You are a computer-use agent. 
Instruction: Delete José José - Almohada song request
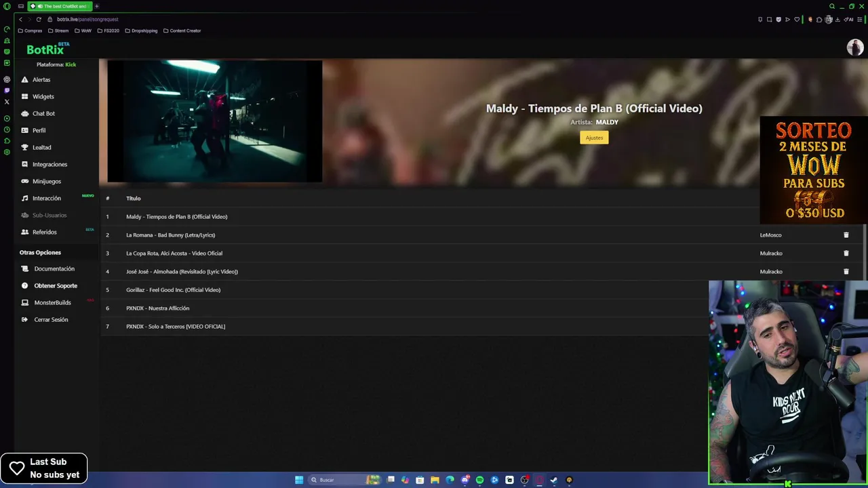[x=846, y=272]
